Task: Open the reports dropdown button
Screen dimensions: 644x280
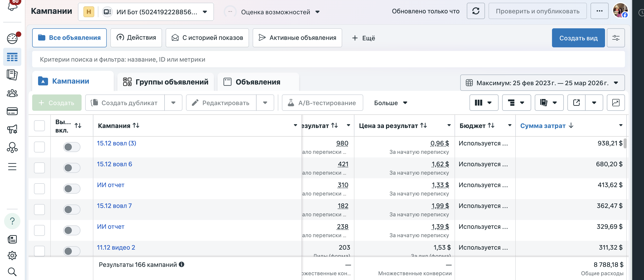Action: click(549, 102)
